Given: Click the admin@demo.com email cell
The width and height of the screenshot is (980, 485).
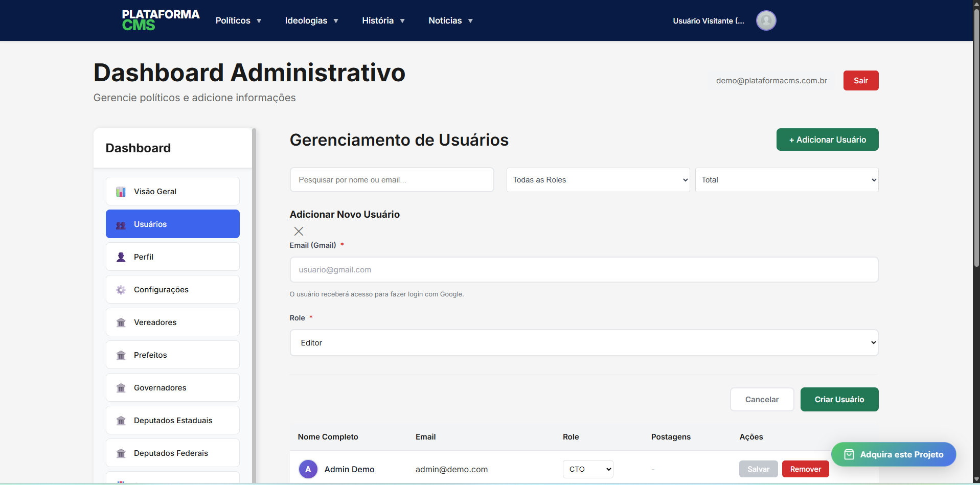Looking at the screenshot, I should 451,469.
